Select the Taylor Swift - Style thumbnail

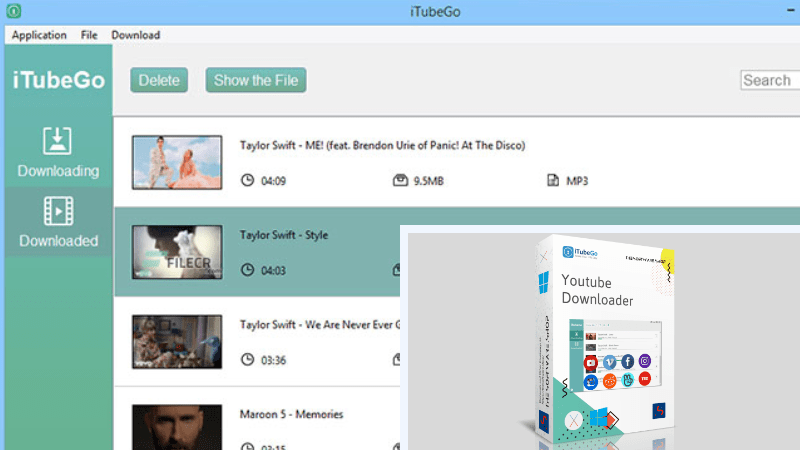click(x=177, y=252)
